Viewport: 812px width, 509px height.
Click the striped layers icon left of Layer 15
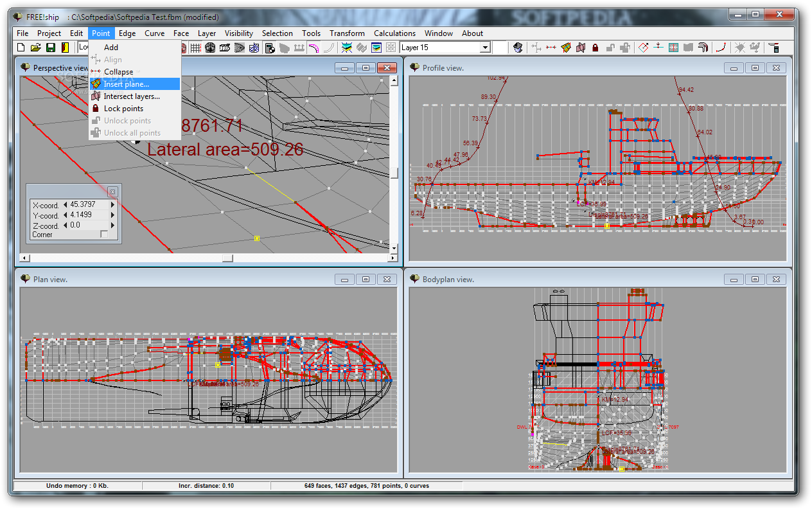376,47
